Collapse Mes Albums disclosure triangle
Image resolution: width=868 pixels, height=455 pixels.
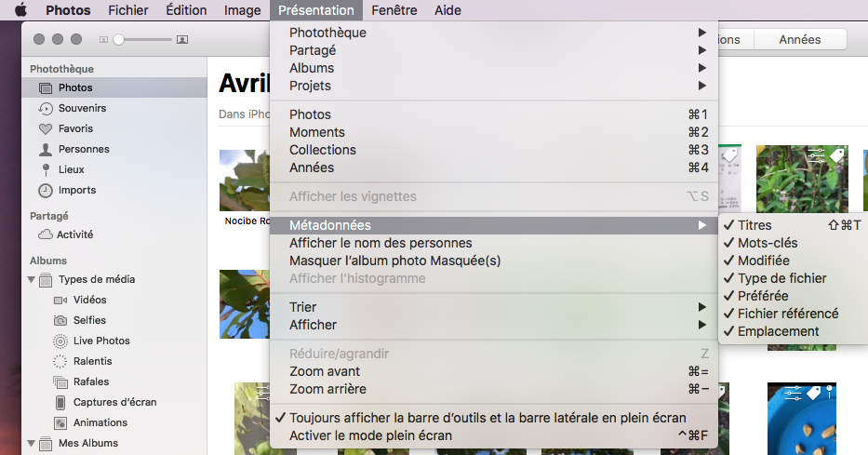coord(32,444)
